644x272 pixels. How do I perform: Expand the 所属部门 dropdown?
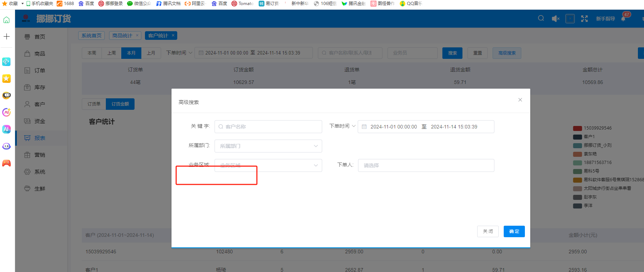point(268,146)
